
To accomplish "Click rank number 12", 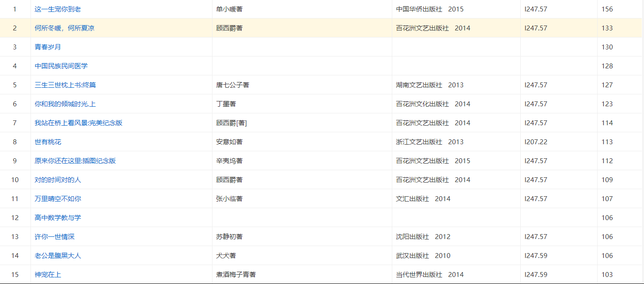I will (x=15, y=217).
